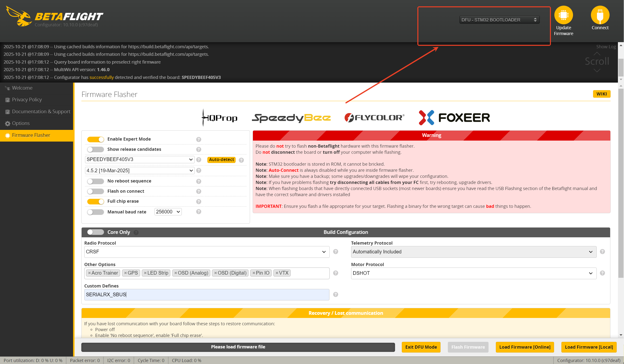Click the FOXEER sponsor logo
Screen dimensions: 624x364
coord(454,118)
